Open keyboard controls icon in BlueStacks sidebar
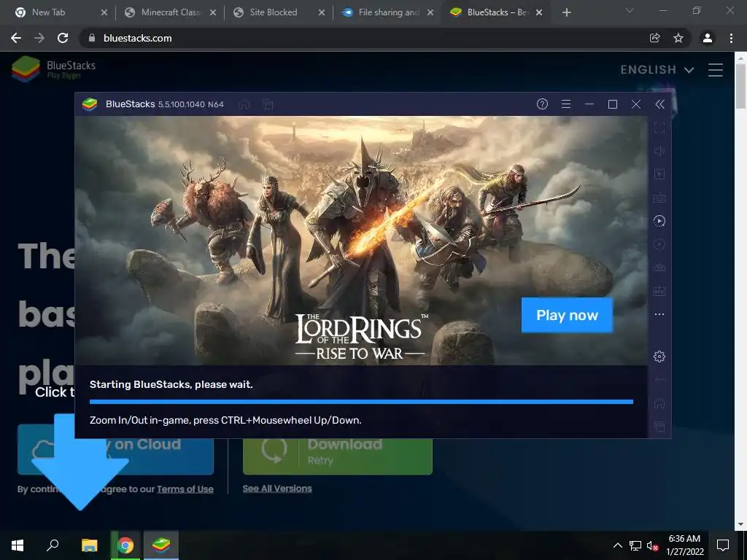 pos(659,198)
